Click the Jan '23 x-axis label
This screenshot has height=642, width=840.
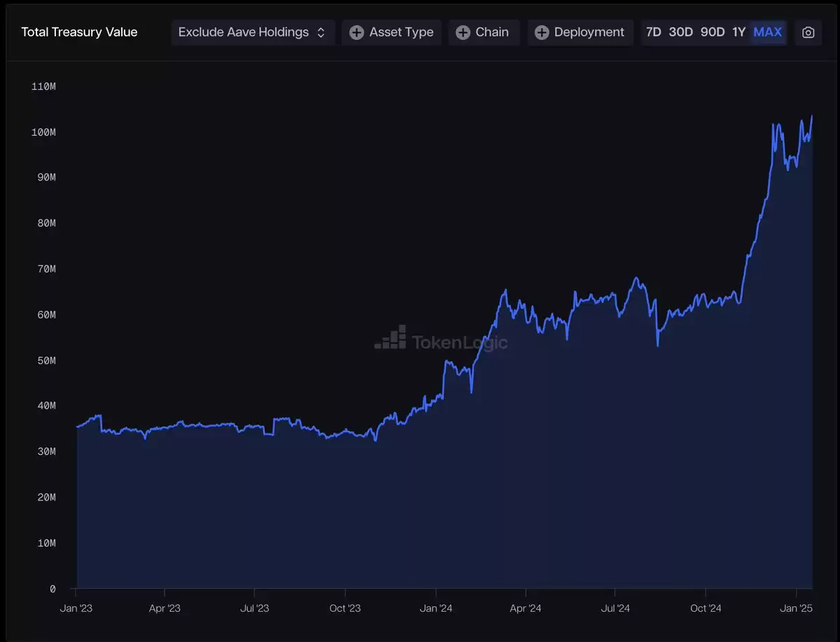[76, 608]
